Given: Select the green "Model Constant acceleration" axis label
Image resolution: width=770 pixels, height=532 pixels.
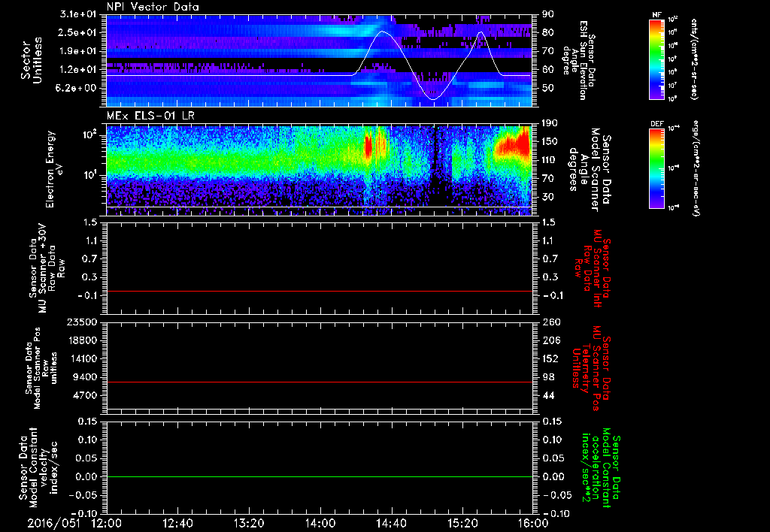Looking at the screenshot, I should 601,466.
